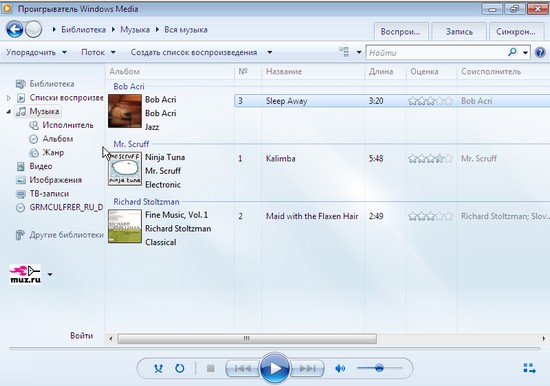Open the Запись tab
The image size is (550, 386).
[459, 32]
